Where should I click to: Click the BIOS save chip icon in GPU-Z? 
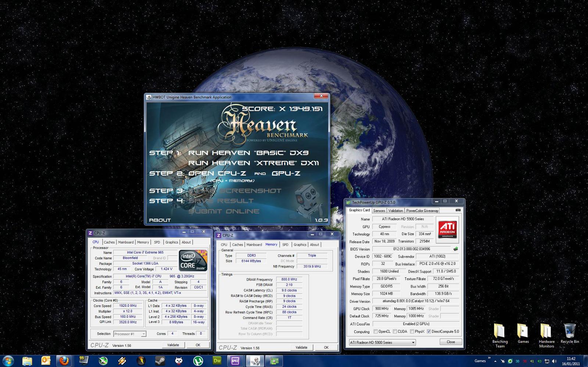click(x=456, y=249)
